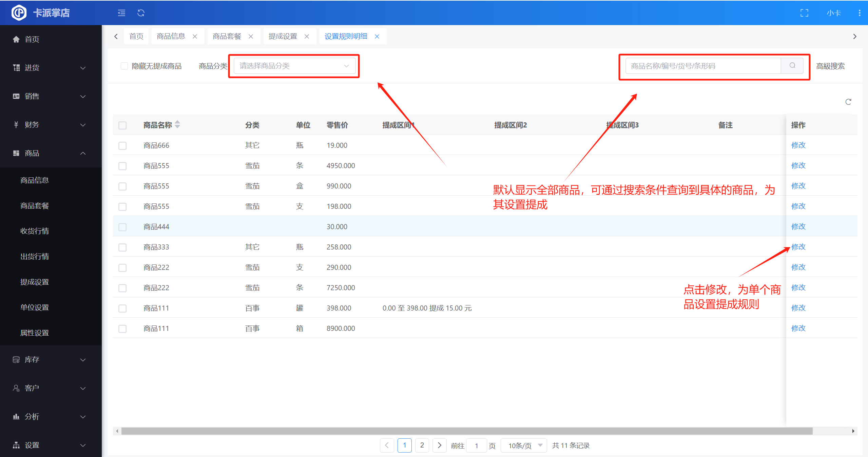This screenshot has height=457, width=868.
Task: Switch to the 提成设置 tab
Action: point(283,36)
